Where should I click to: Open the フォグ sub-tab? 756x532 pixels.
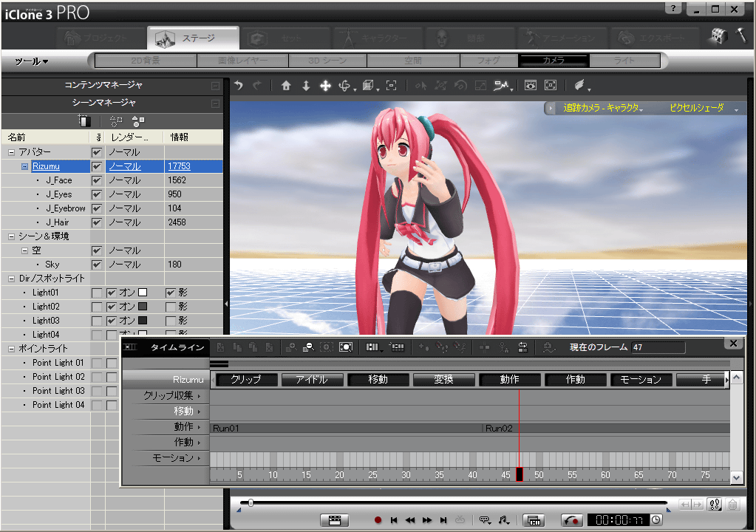tap(489, 61)
